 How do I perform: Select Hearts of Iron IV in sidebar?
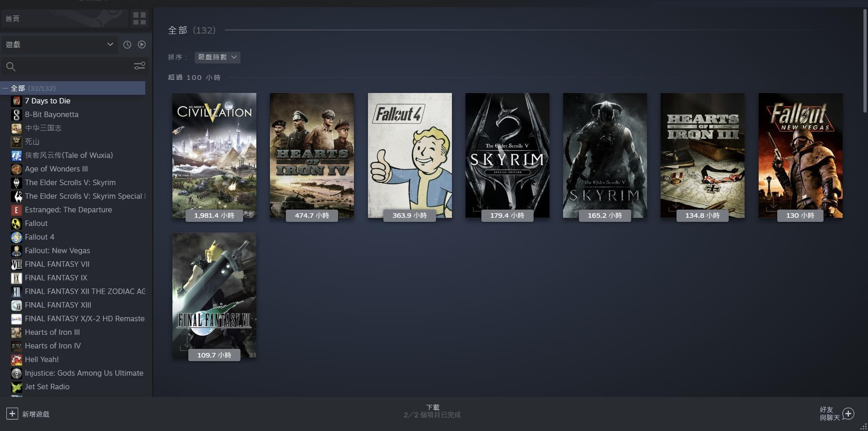tap(53, 346)
